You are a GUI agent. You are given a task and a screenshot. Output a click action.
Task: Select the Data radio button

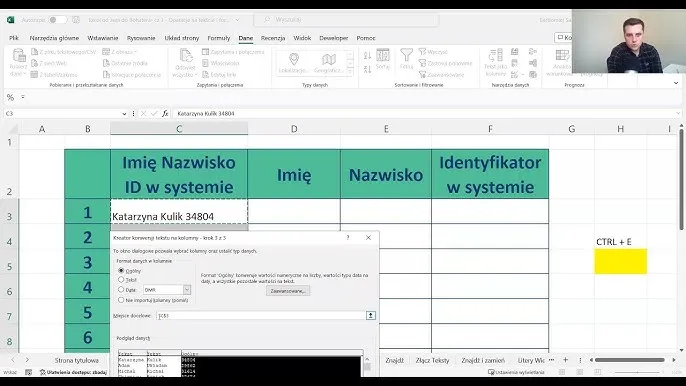121,289
